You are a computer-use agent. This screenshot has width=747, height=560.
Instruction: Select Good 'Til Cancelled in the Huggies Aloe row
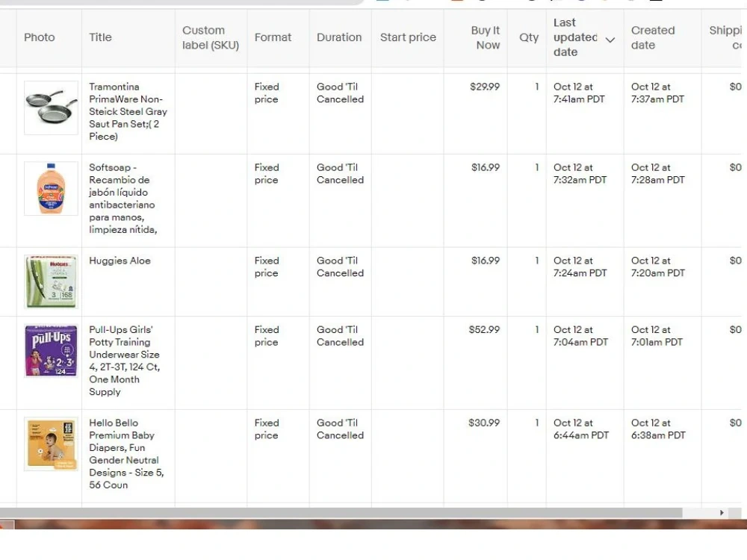pos(340,267)
